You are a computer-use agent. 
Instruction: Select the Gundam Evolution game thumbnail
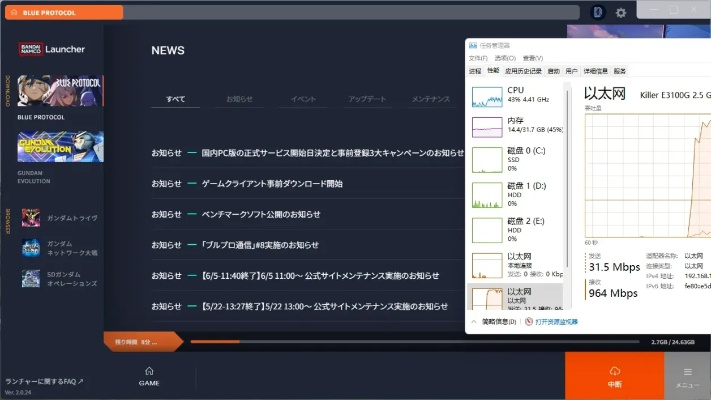click(60, 146)
